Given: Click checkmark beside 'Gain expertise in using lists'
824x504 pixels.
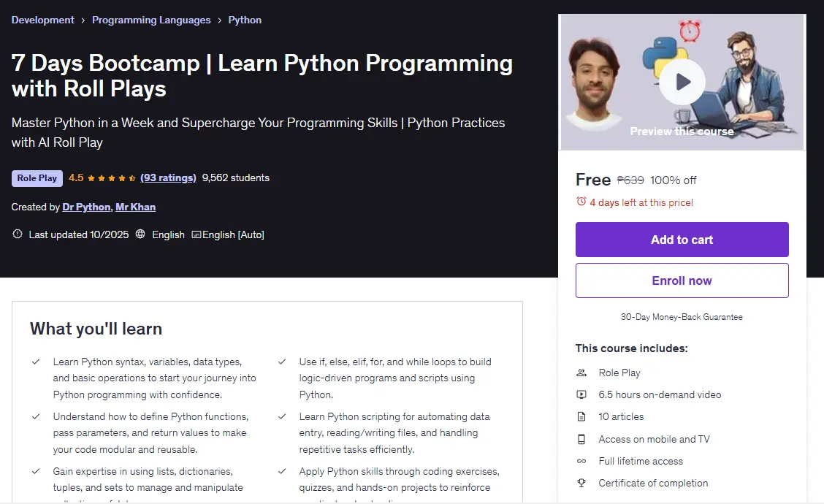Looking at the screenshot, I should point(36,471).
